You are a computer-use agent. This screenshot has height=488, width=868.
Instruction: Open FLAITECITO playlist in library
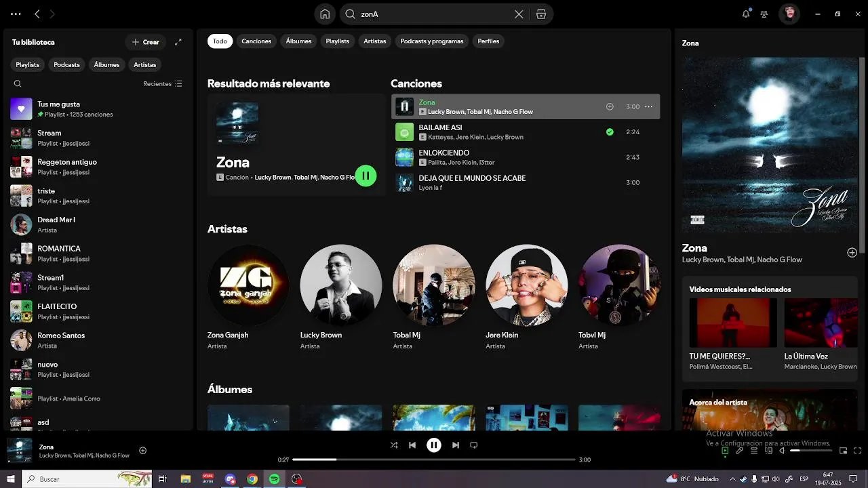pyautogui.click(x=98, y=311)
